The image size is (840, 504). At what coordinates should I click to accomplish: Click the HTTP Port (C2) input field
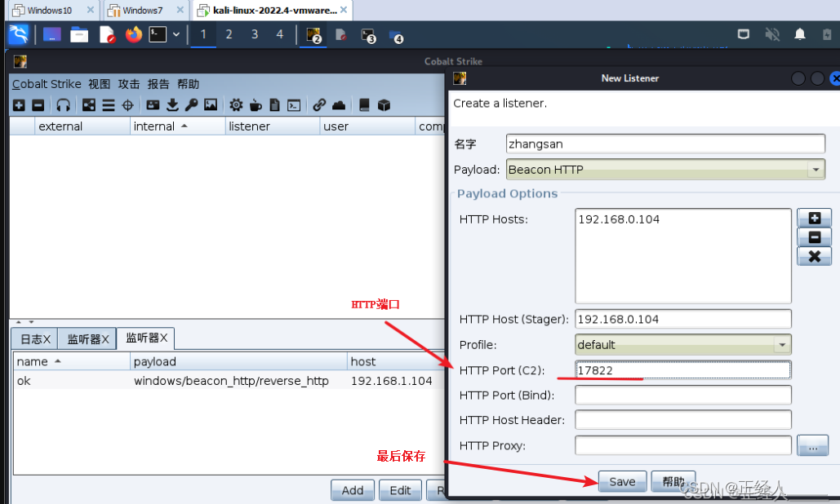point(682,370)
